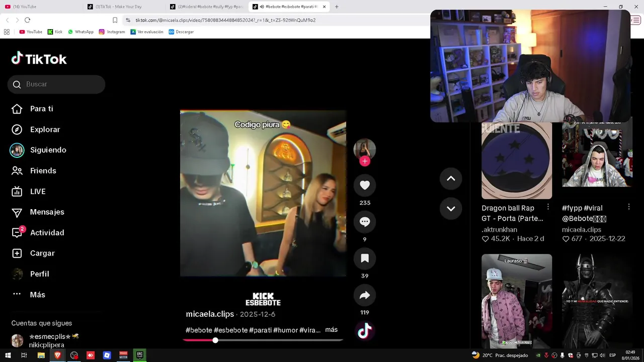
Task: Open micaela.clips username link under video
Action: (210, 314)
